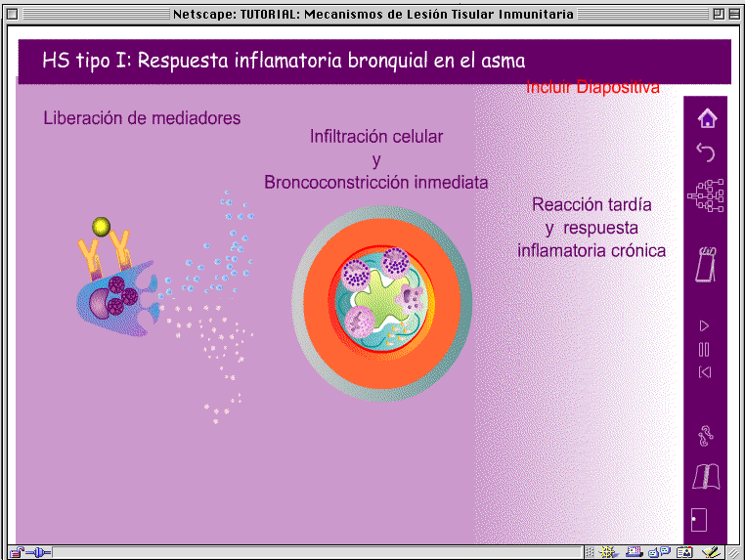Image resolution: width=745 pixels, height=560 pixels.
Task: Click the chain links icon
Action: (706, 434)
